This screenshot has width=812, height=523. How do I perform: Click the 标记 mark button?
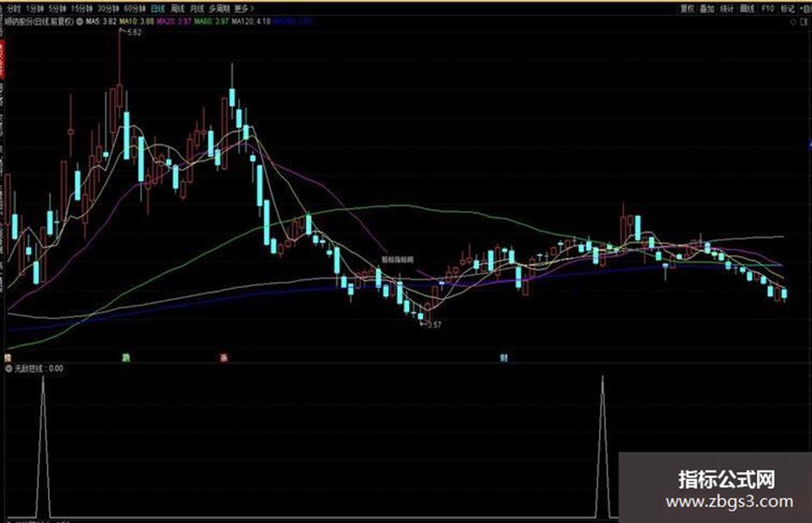coord(788,9)
